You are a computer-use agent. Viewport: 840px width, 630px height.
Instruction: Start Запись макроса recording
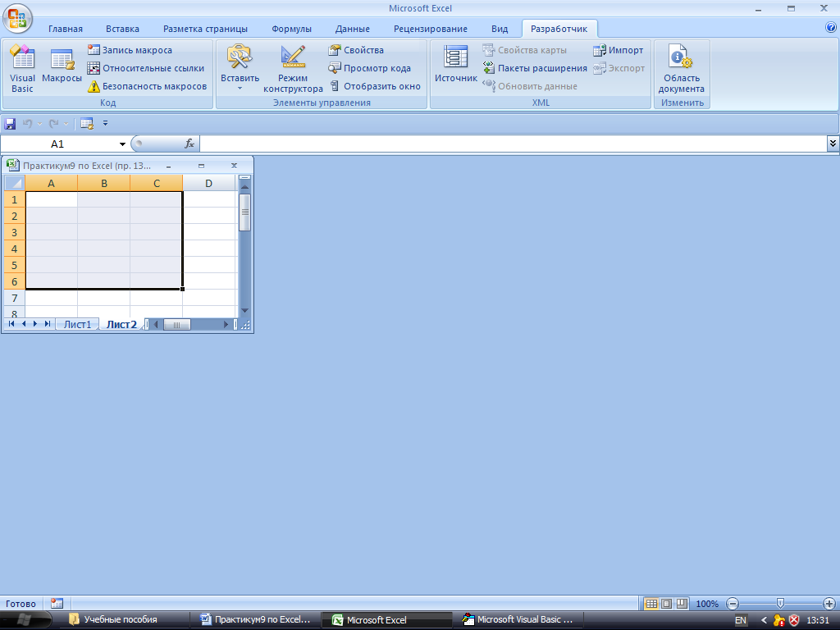130,50
